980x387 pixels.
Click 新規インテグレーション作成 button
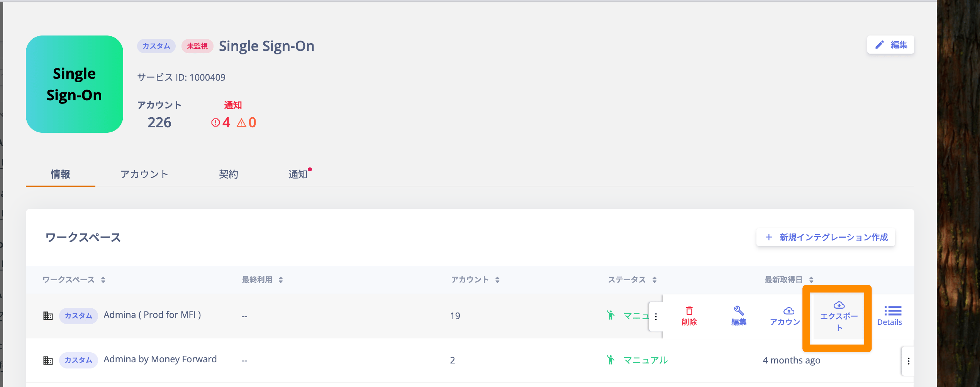tap(826, 237)
